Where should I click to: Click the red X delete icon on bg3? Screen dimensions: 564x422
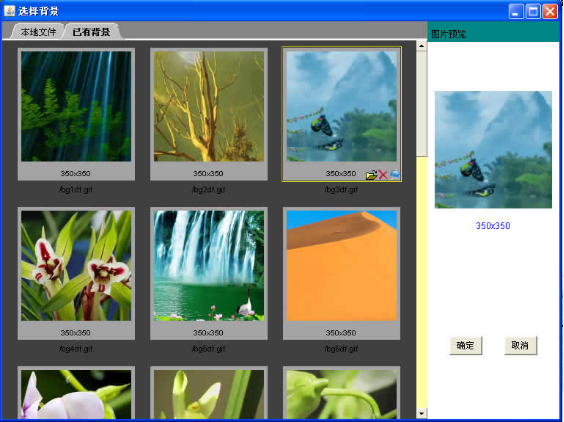click(x=383, y=175)
